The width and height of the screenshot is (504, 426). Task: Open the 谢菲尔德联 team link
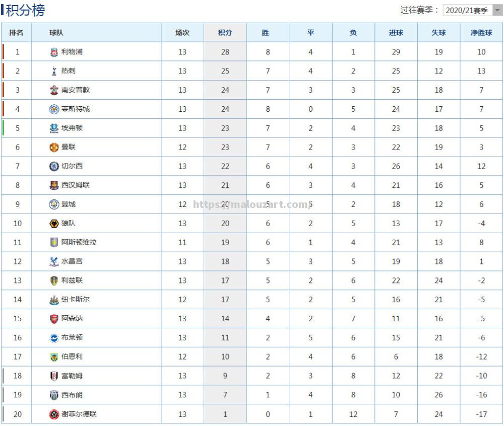(x=79, y=414)
